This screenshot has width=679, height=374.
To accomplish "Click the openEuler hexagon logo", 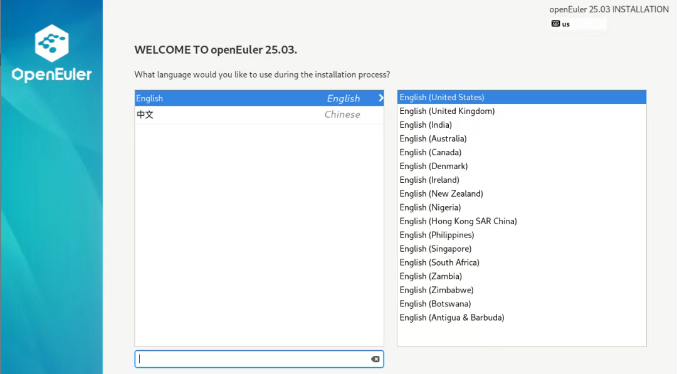I will pyautogui.click(x=52, y=43).
